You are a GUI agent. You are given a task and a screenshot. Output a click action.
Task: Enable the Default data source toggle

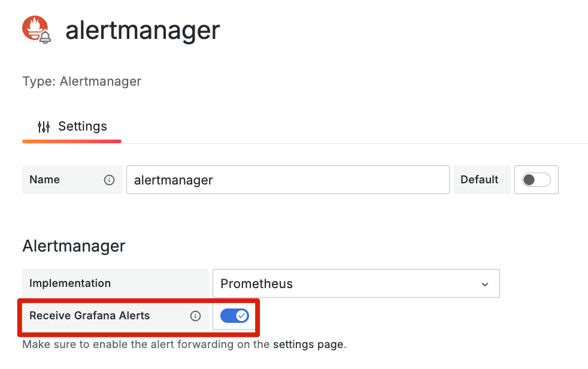[x=537, y=180]
